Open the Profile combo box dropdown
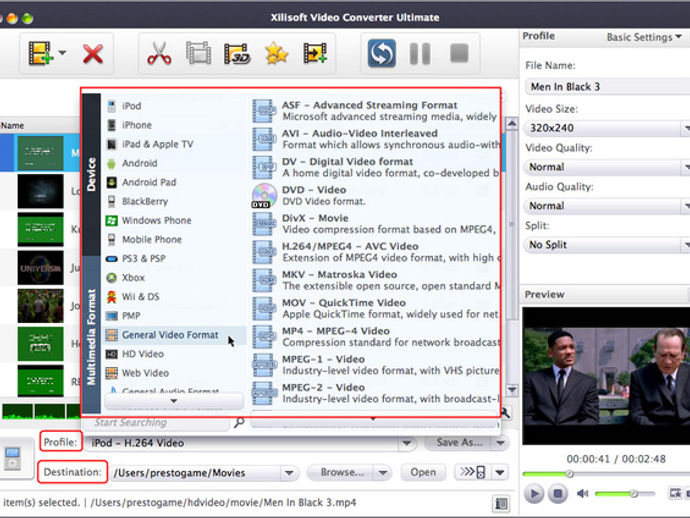690x518 pixels. coord(407,443)
